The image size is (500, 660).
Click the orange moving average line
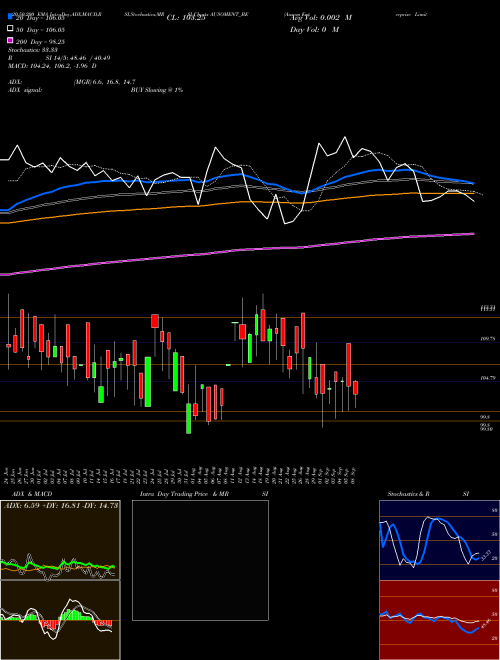coord(236,202)
